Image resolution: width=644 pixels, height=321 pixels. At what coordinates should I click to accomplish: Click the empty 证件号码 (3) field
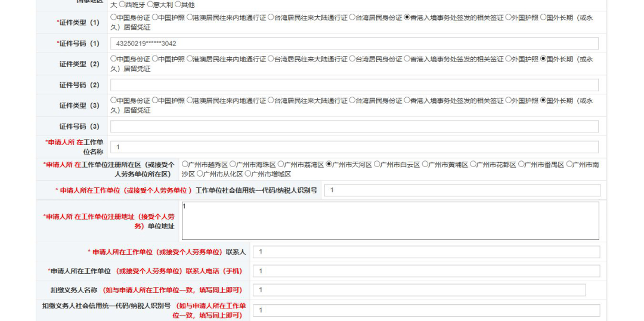tap(354, 126)
